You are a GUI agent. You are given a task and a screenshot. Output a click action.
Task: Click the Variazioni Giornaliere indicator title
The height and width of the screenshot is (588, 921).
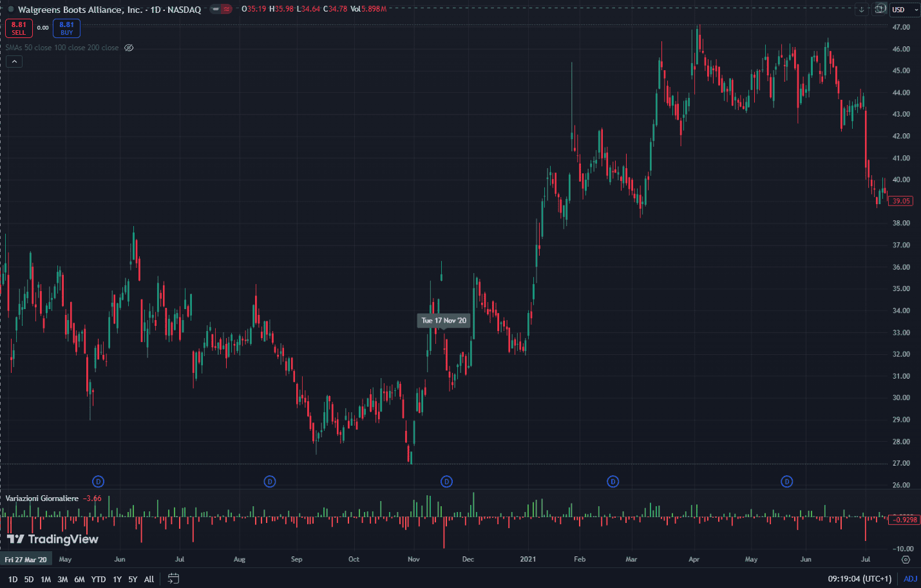42,498
